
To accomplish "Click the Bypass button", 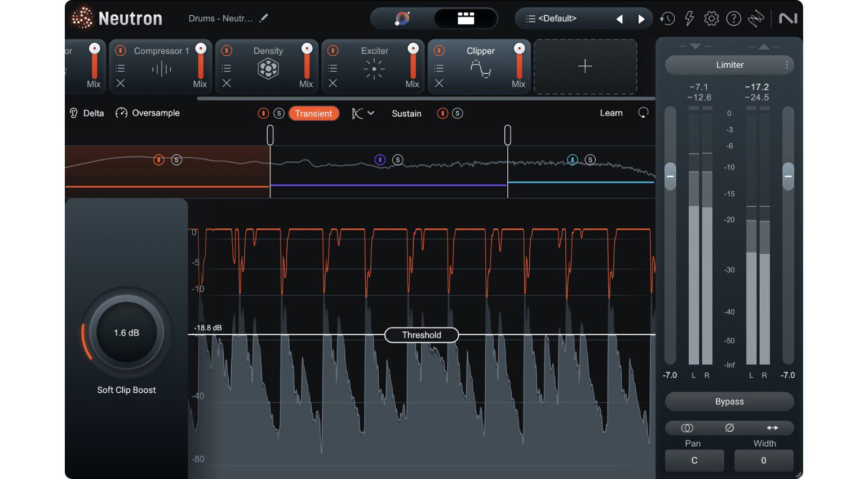I will [x=729, y=401].
